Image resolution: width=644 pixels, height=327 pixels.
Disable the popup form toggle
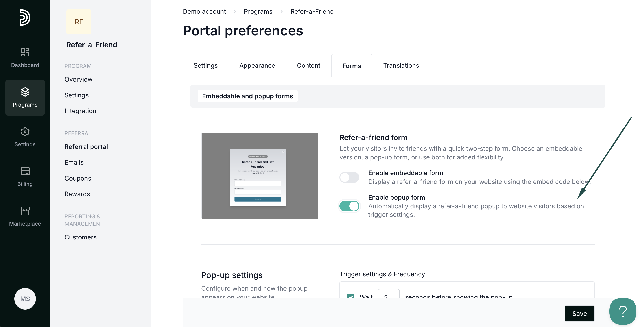click(349, 206)
